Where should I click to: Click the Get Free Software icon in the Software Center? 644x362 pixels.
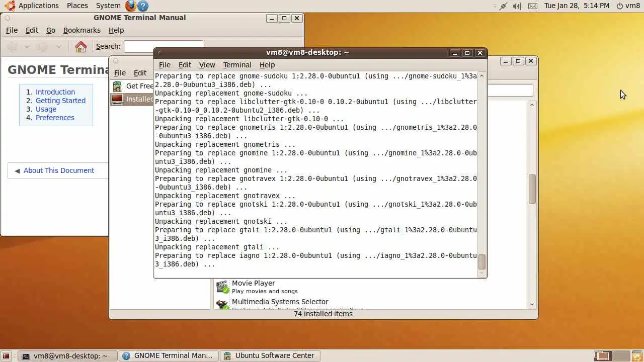click(117, 86)
